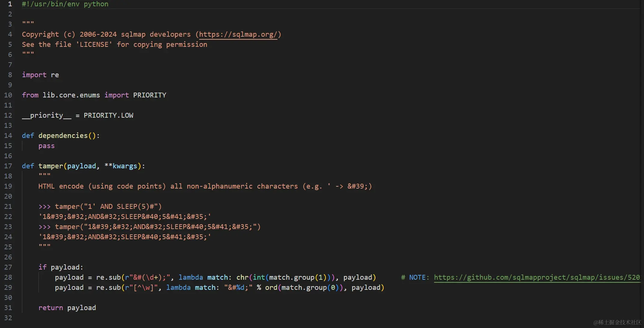Click the 'chr(int(match.group(1)))' expression
The image size is (644, 328).
[285, 277]
